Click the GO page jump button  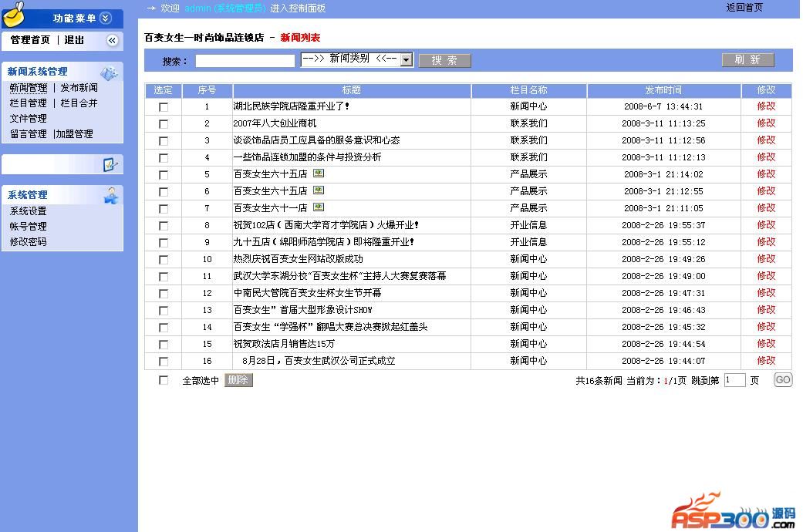[782, 380]
